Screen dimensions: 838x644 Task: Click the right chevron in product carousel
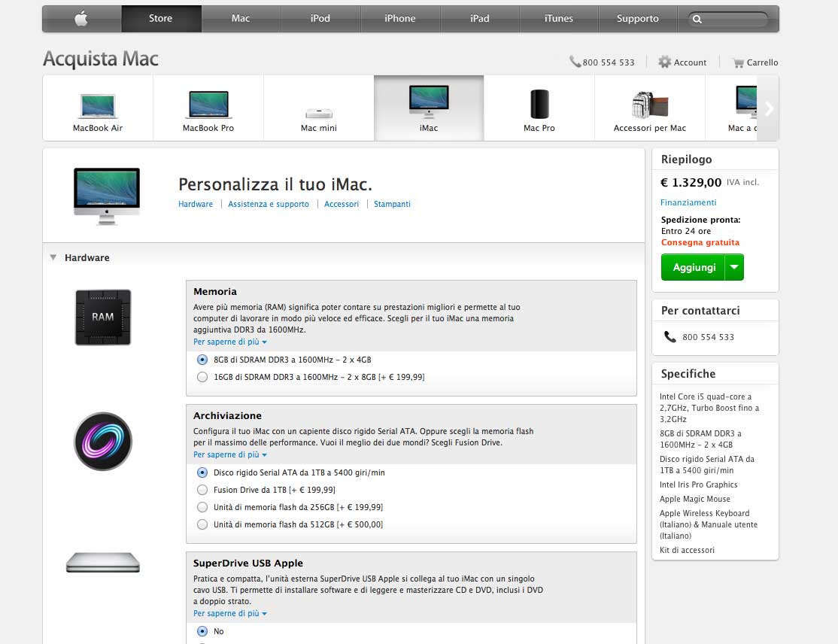[769, 108]
